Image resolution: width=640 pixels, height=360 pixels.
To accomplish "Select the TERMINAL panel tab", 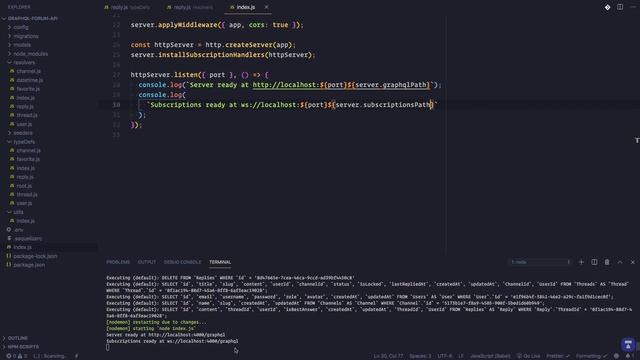I will [x=220, y=262].
